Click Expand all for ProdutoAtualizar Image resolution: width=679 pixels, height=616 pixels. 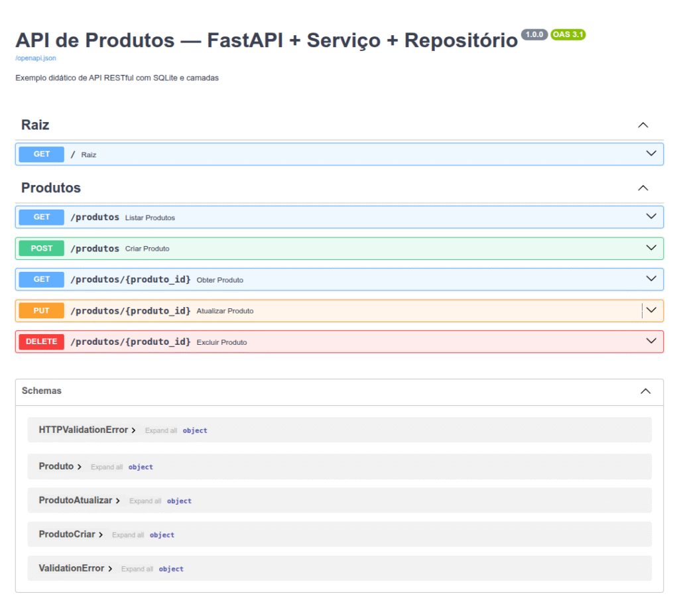pyautogui.click(x=145, y=501)
